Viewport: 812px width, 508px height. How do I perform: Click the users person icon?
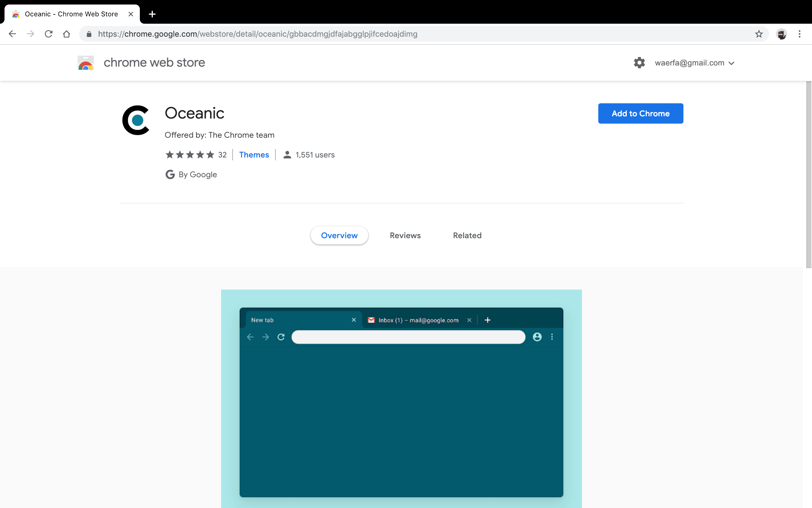[287, 155]
